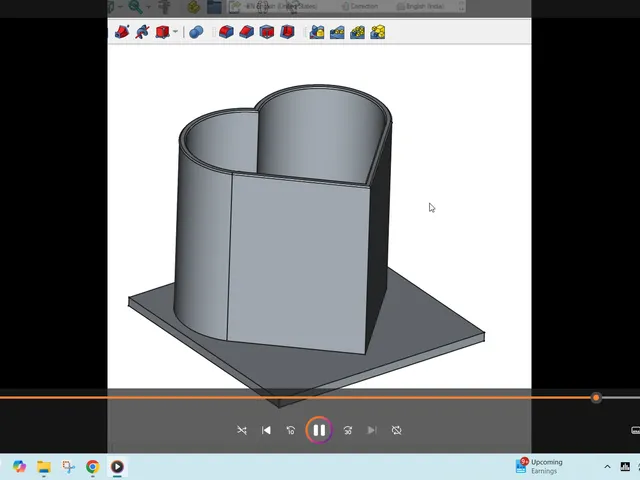Viewport: 640px width, 480px height.
Task: Click the bar-chart tray icon
Action: (625, 466)
